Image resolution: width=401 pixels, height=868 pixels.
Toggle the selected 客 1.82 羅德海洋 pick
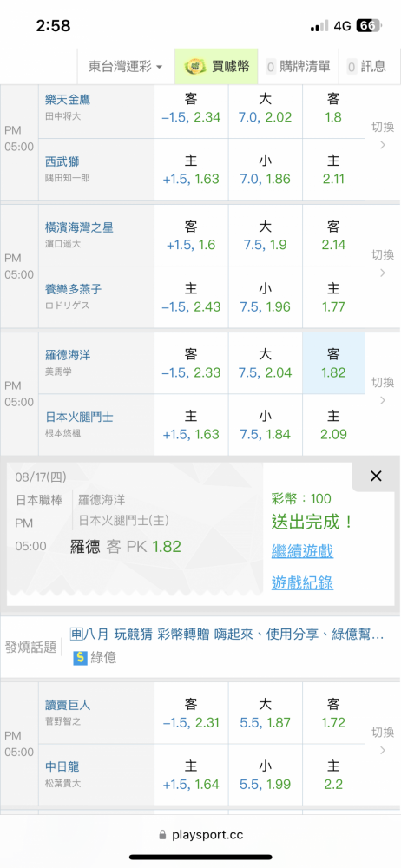coord(333,363)
